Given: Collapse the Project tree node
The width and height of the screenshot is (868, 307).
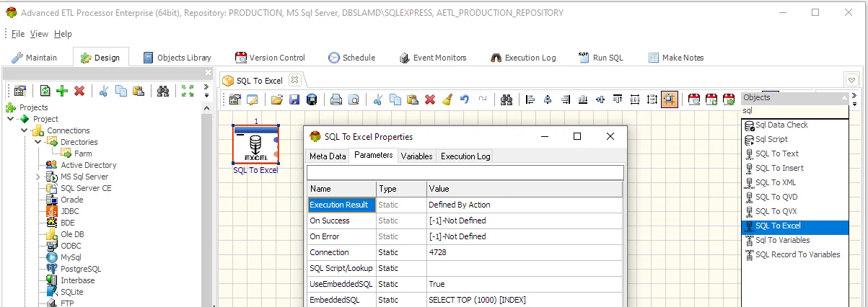Looking at the screenshot, I should [x=10, y=119].
